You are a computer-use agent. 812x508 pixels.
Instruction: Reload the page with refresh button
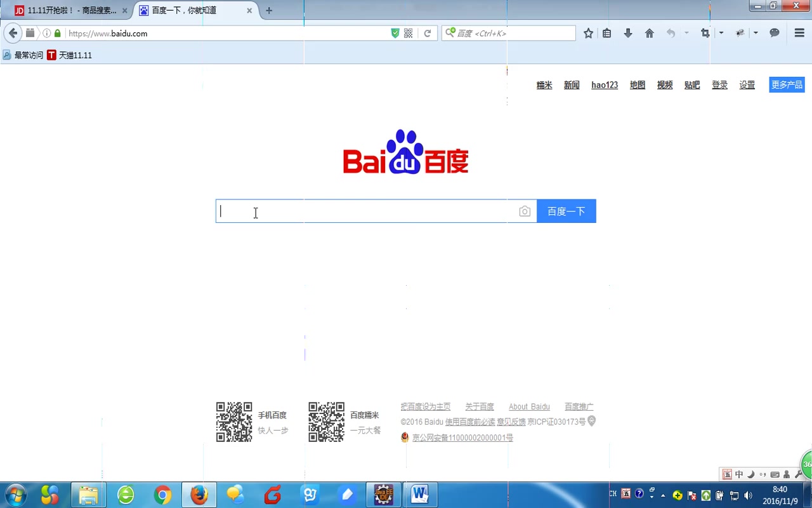tap(428, 34)
